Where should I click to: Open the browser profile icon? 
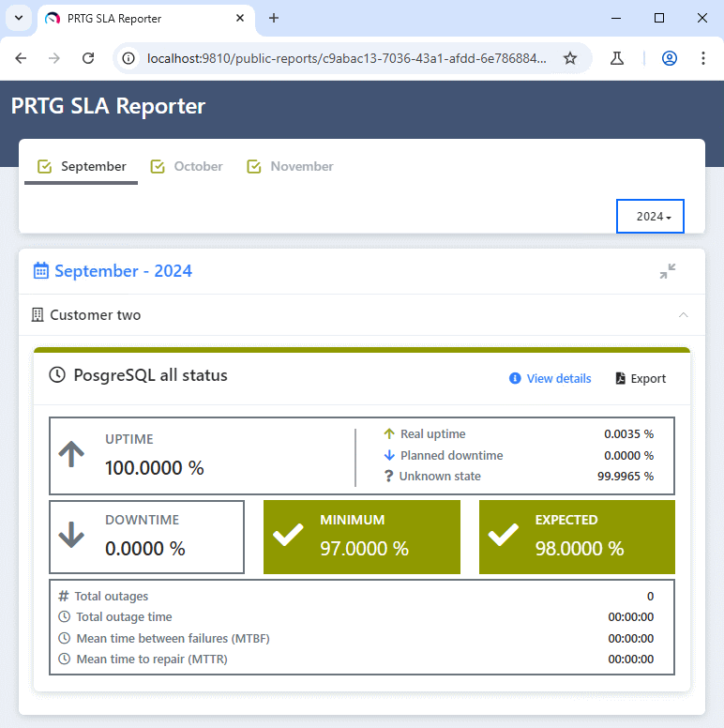point(670,58)
